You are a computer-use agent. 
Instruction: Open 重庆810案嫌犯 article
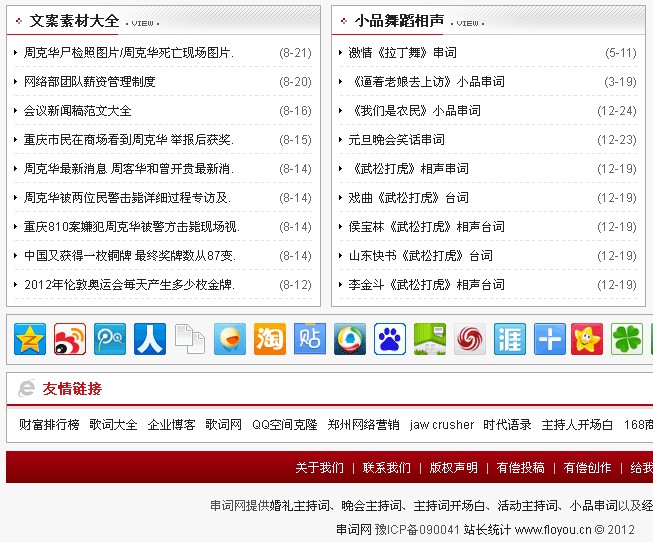[x=132, y=227]
